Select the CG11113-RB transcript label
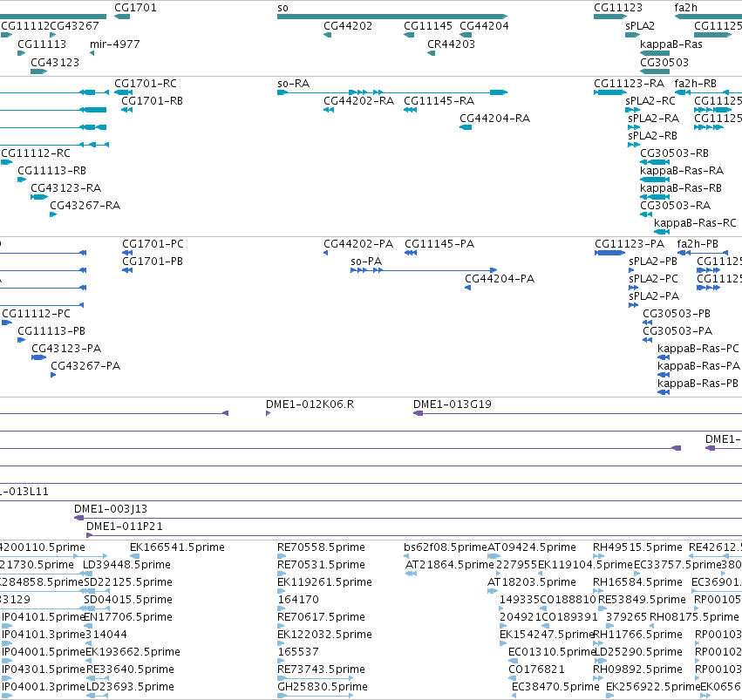 52,170
